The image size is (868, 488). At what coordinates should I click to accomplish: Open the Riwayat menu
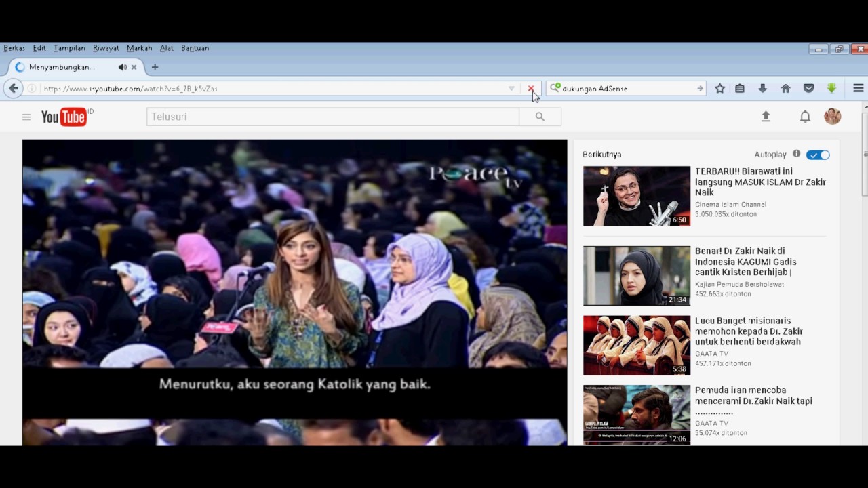click(x=106, y=48)
